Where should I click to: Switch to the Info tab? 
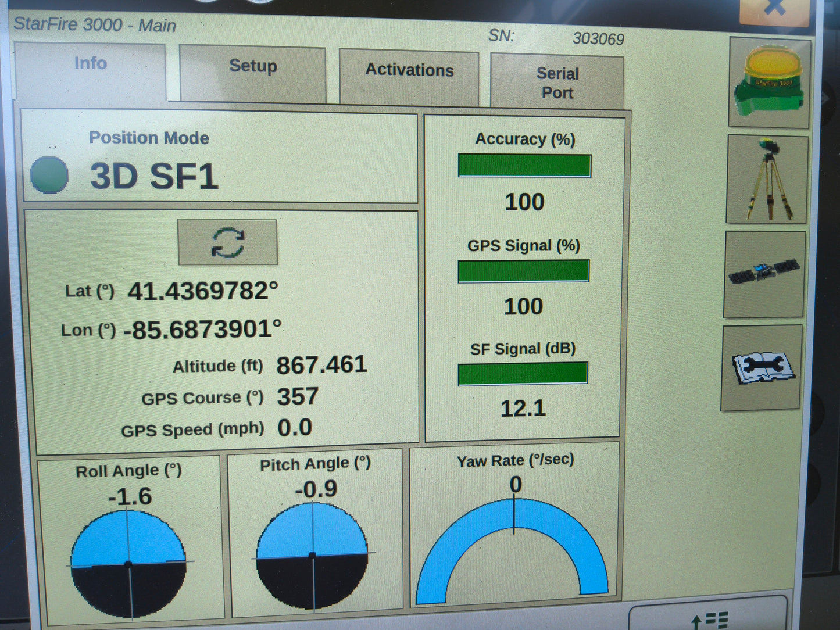pyautogui.click(x=91, y=70)
